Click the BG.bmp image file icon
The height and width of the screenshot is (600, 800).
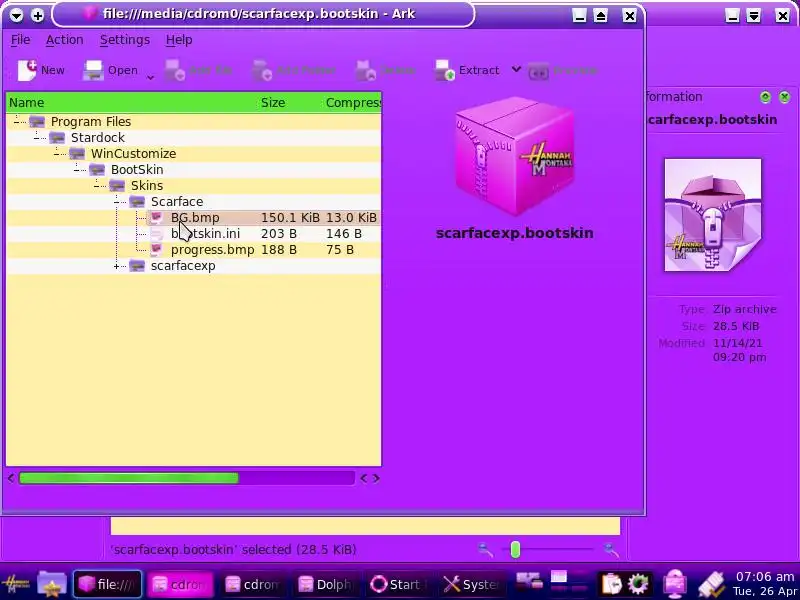[157, 217]
